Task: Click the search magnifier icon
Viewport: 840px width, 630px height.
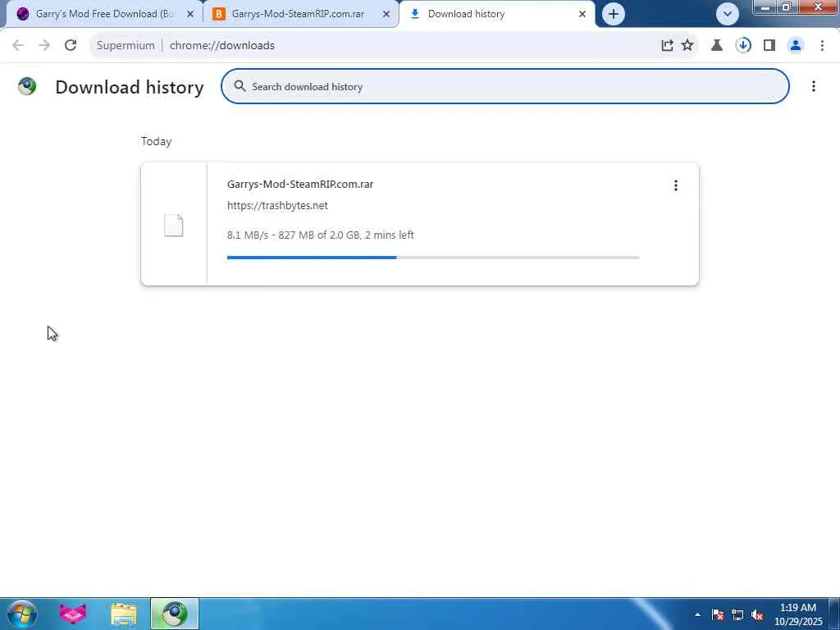Action: click(240, 86)
